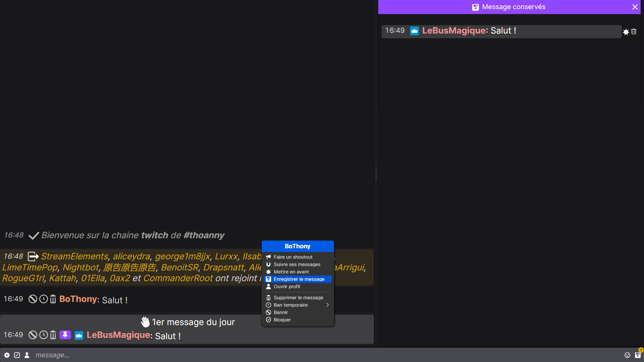The height and width of the screenshot is (362, 644).
Task: Click the ban icon on LeBusMagique's chat message
Action: click(x=33, y=335)
